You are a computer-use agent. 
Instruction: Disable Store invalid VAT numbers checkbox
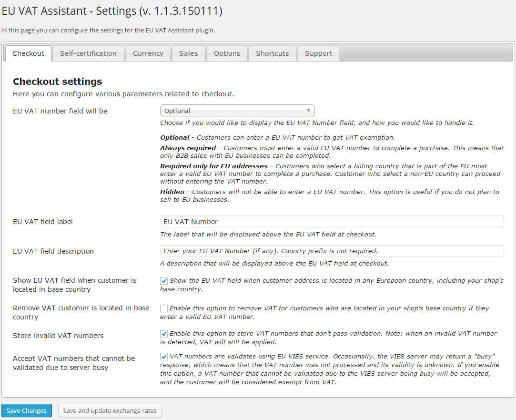pyautogui.click(x=164, y=334)
